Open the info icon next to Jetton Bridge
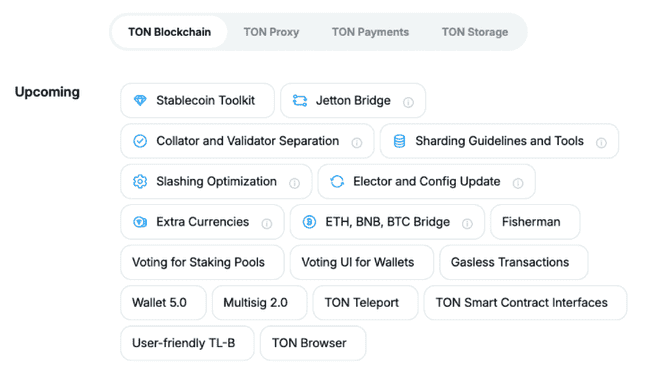 click(x=408, y=102)
